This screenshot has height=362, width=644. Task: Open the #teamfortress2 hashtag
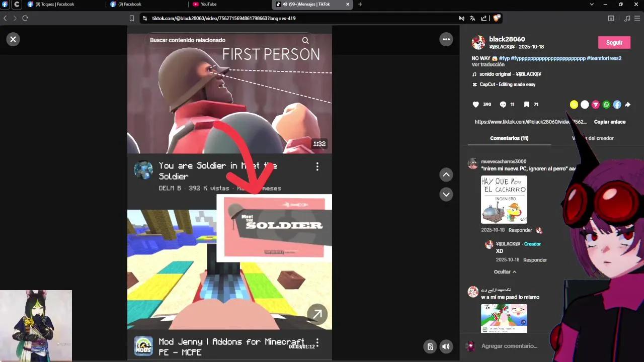tap(604, 58)
